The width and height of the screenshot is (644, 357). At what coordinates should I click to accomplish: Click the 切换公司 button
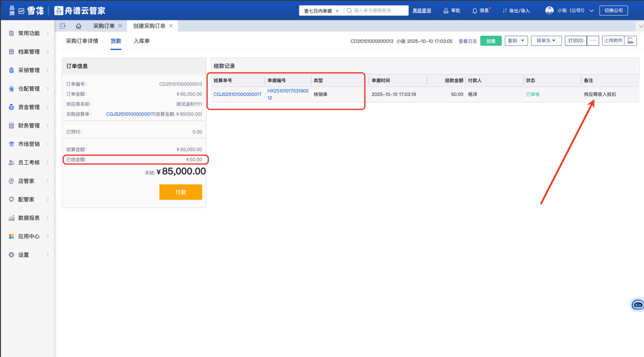(613, 11)
